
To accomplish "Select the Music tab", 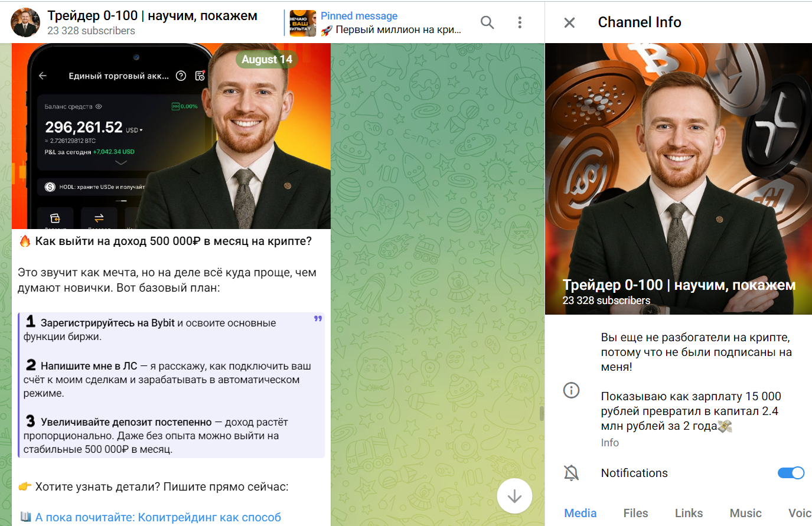I will click(x=745, y=513).
